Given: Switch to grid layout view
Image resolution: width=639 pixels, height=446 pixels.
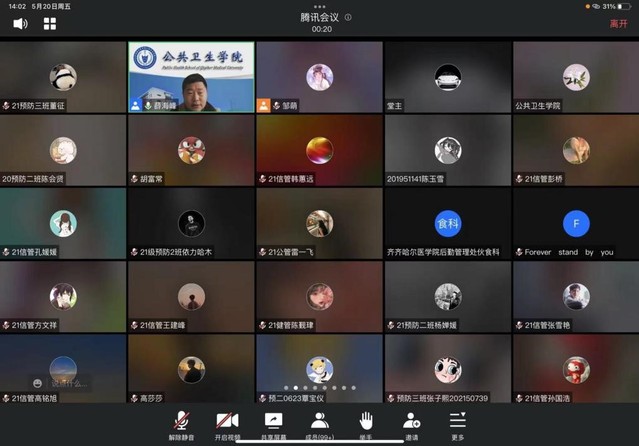Looking at the screenshot, I should 50,23.
